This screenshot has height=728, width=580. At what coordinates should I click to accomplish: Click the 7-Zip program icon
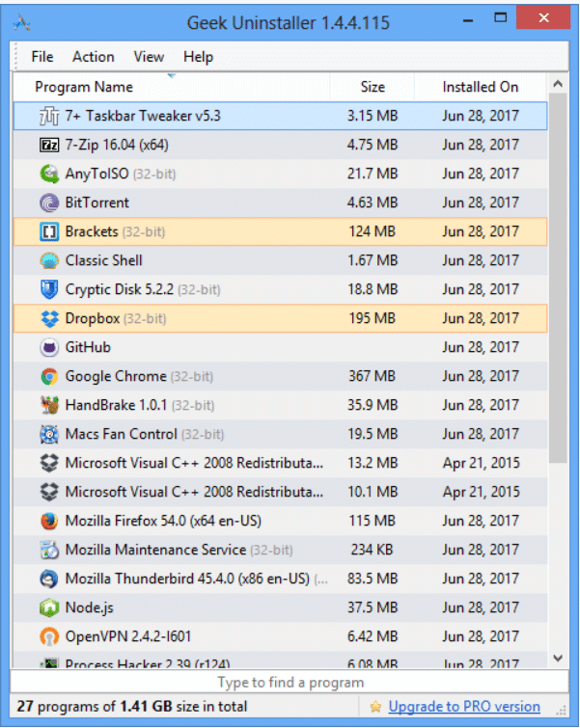(x=49, y=146)
